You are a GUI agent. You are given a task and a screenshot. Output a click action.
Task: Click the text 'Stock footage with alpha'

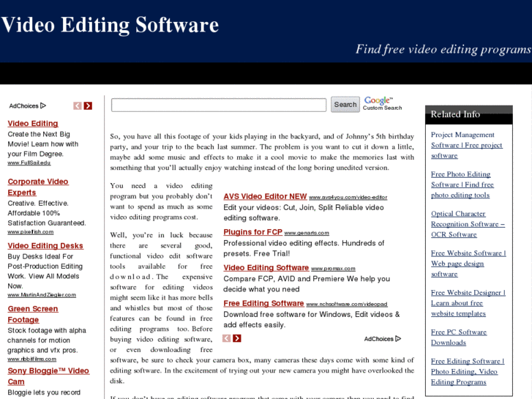pyautogui.click(x=47, y=330)
